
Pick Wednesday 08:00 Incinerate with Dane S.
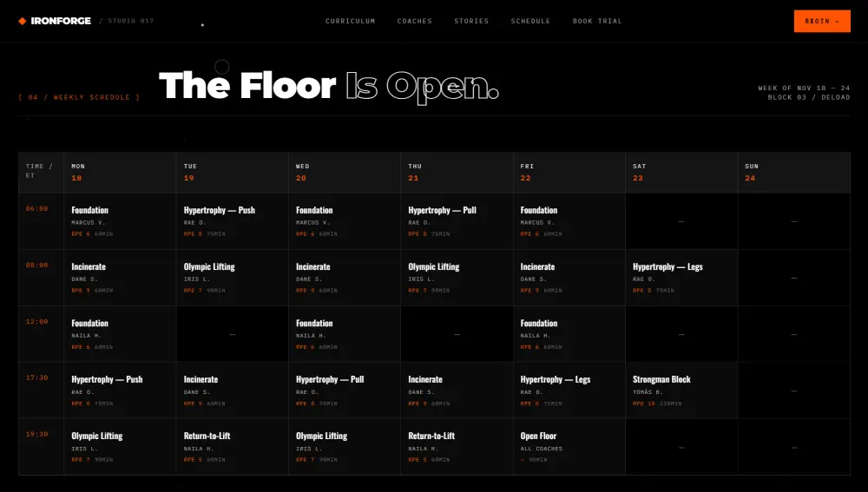pyautogui.click(x=345, y=278)
